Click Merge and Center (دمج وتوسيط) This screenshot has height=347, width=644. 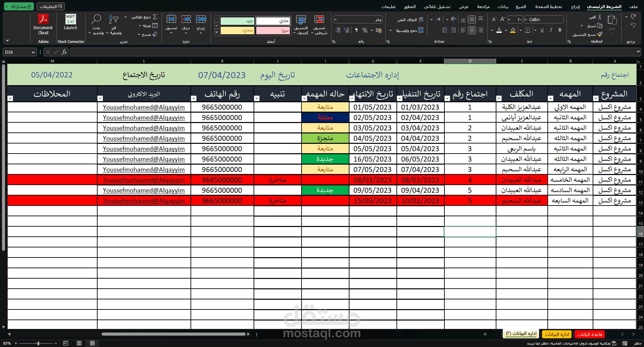pyautogui.click(x=410, y=30)
